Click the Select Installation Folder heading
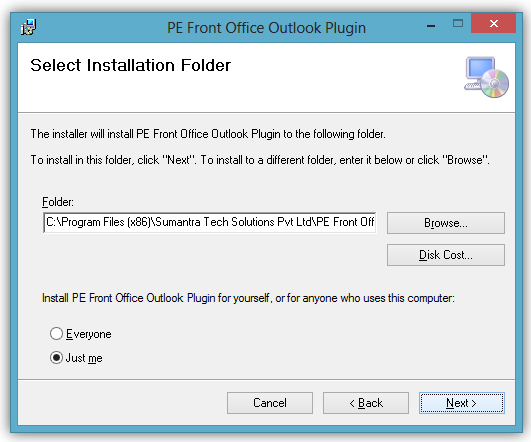This screenshot has height=442, width=531. pyautogui.click(x=130, y=65)
